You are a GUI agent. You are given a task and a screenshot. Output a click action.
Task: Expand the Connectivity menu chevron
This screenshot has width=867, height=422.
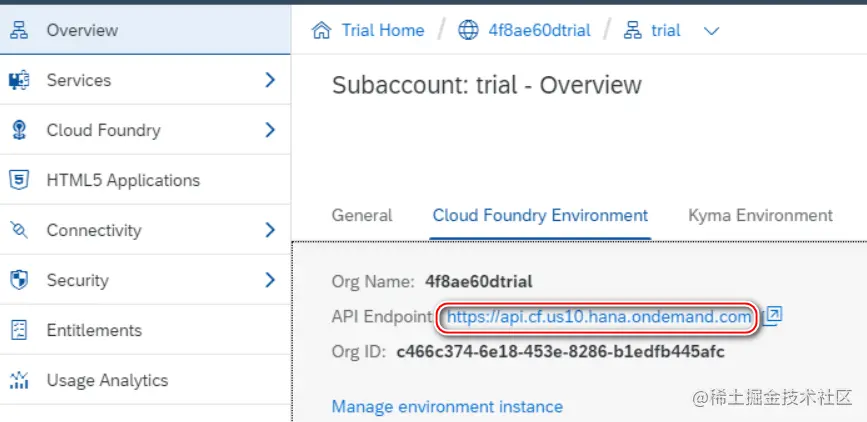[x=270, y=230]
